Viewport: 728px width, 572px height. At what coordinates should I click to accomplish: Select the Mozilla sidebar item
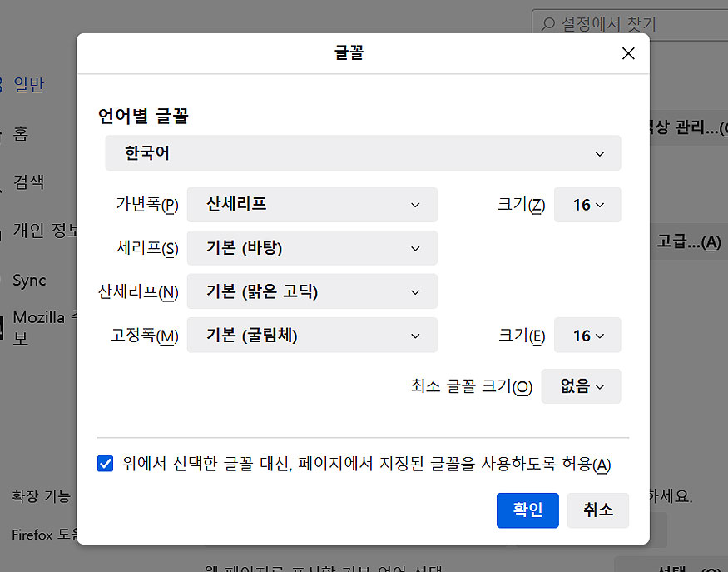(44, 327)
